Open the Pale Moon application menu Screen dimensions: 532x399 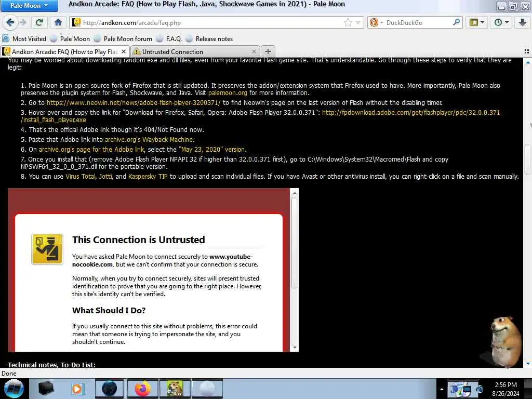click(29, 6)
